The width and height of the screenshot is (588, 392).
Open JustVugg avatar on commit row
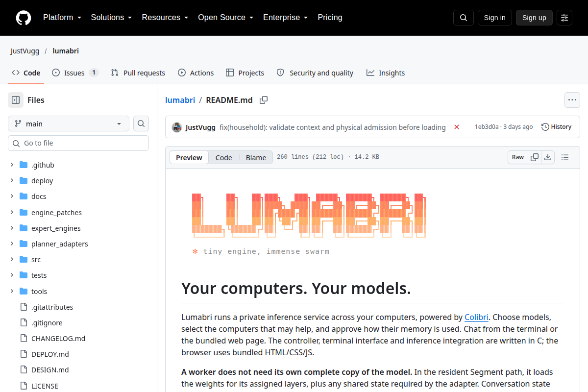[177, 127]
